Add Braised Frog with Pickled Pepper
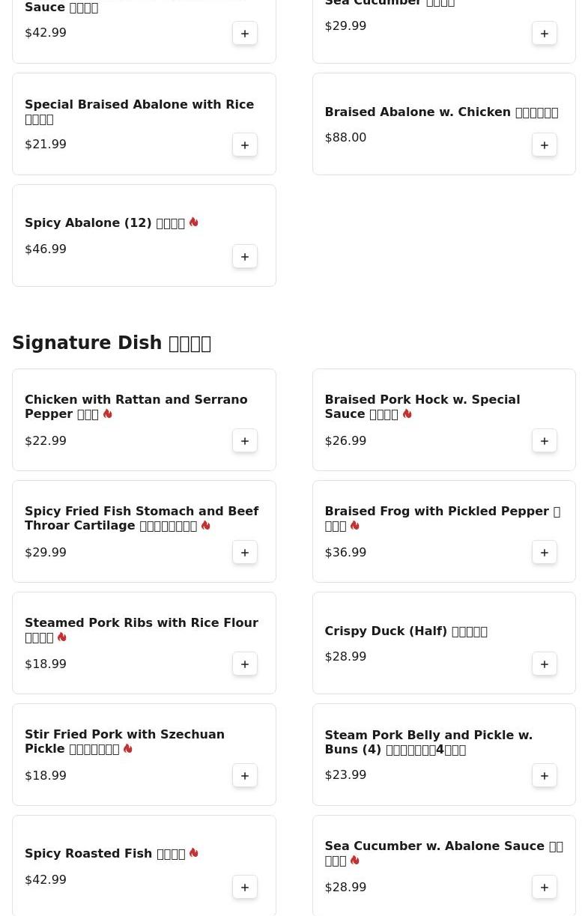This screenshot has height=916, width=588. [545, 553]
